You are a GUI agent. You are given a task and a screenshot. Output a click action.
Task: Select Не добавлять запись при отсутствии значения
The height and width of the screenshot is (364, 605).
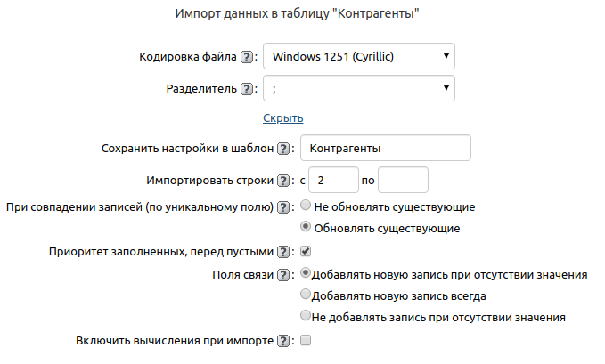[307, 316]
